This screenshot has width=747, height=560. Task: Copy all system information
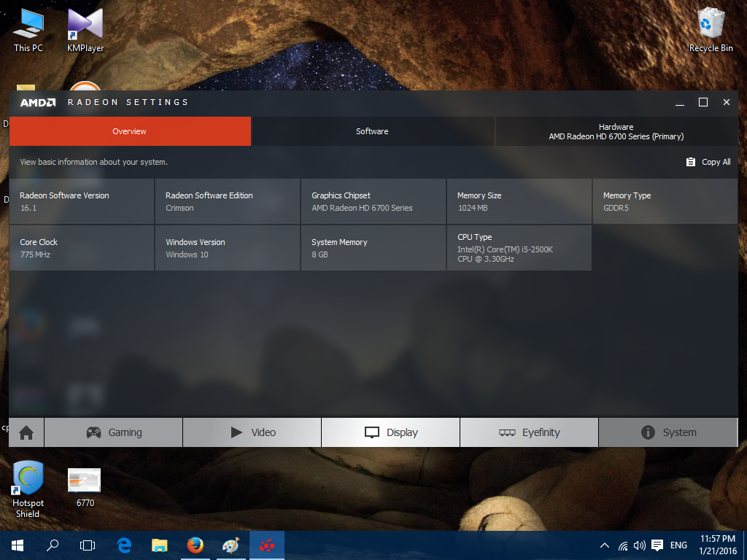(708, 162)
